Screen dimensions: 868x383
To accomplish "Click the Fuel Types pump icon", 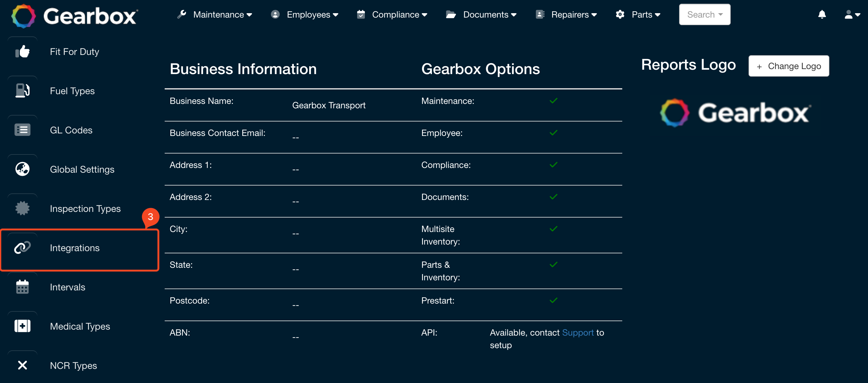I will pyautogui.click(x=23, y=91).
